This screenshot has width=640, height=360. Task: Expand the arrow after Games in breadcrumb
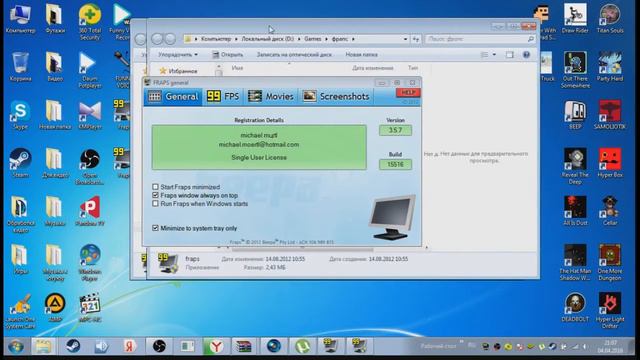point(327,39)
